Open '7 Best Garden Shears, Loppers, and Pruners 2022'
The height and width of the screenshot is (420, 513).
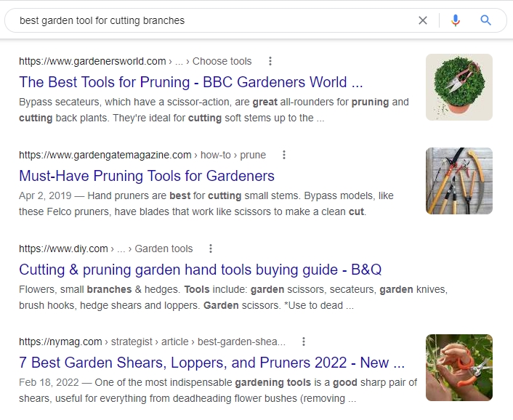tap(211, 363)
